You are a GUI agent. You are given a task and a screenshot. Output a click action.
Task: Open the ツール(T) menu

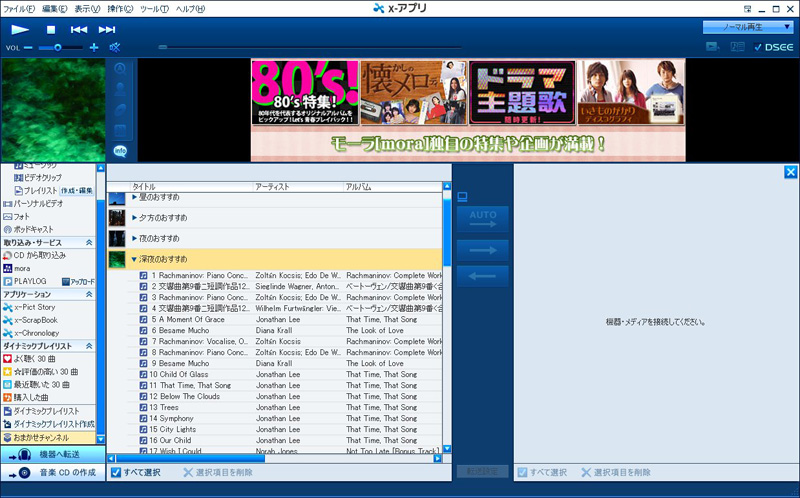[153, 8]
